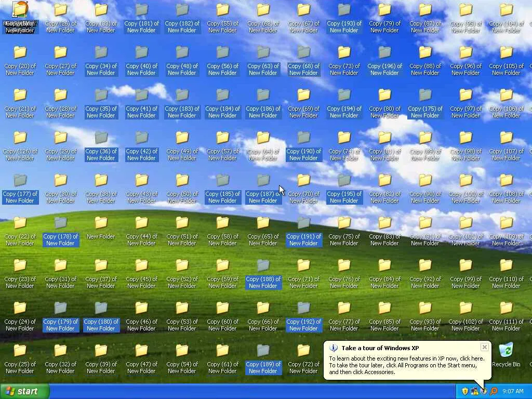Click the magnifier search tray icon
Viewport: 532px width, 399px height.
pyautogui.click(x=494, y=391)
